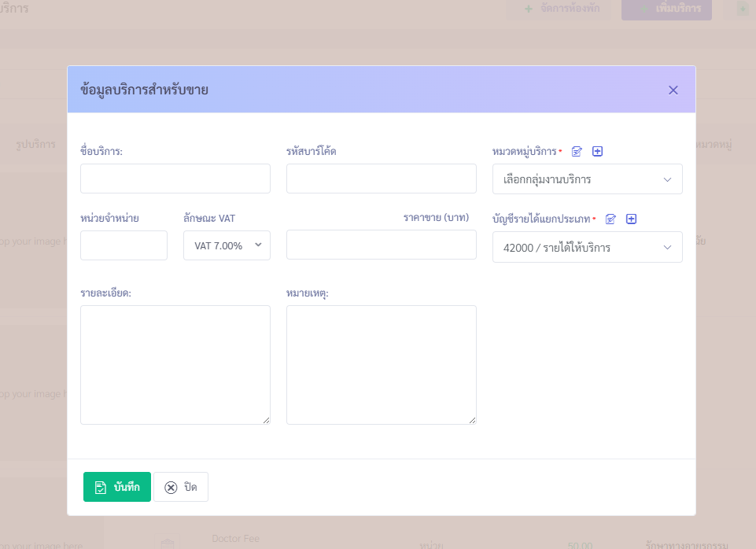
Task: Open the เลือกกลุ่มงานบริการ dropdown
Action: pos(587,179)
